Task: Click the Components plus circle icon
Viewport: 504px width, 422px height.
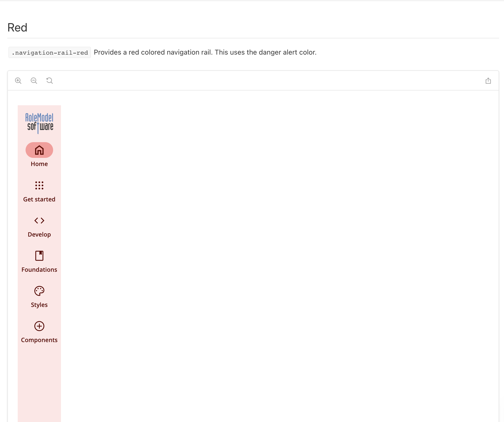Action: 39,326
